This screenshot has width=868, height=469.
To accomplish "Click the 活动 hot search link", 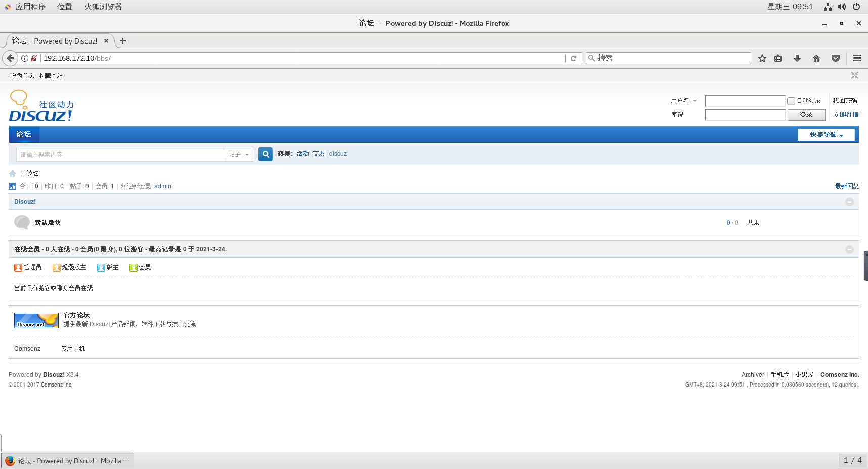I will pos(302,154).
